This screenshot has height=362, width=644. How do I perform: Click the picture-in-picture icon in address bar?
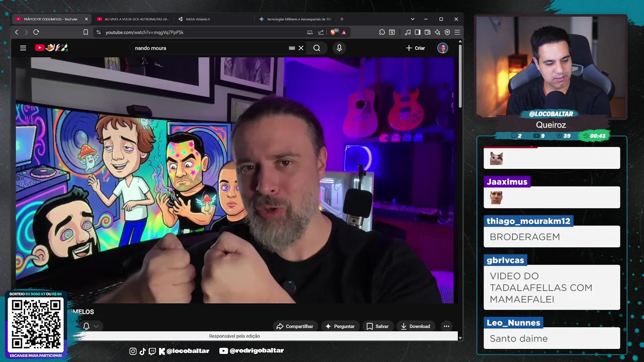tap(310, 32)
